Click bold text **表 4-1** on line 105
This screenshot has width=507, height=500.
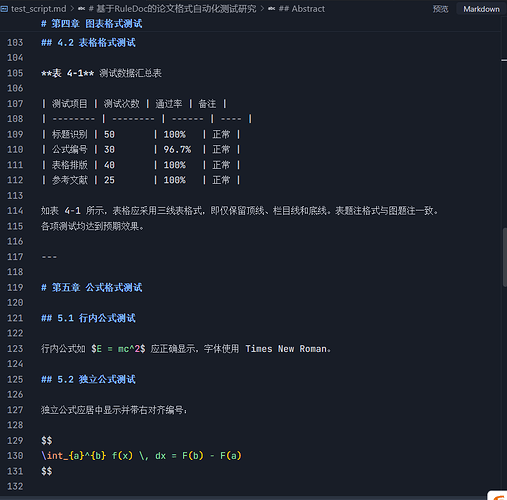pos(68,73)
